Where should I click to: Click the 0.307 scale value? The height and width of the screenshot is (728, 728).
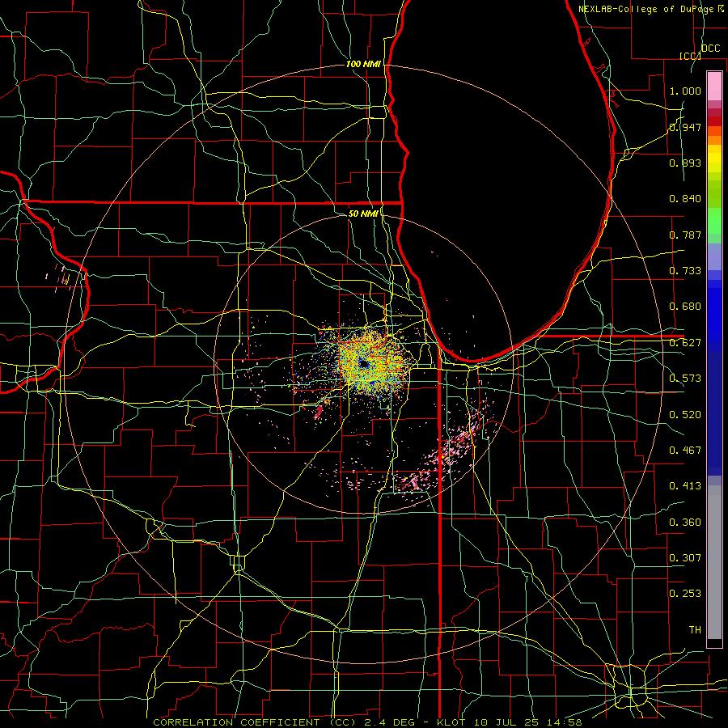point(685,558)
